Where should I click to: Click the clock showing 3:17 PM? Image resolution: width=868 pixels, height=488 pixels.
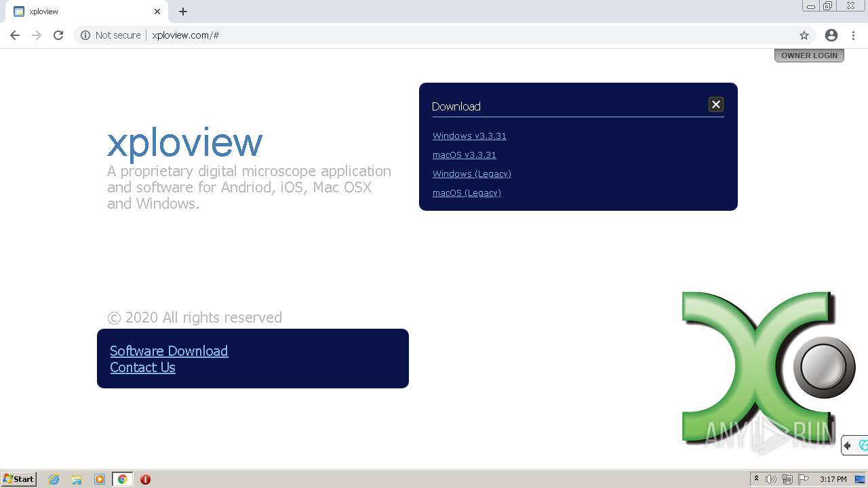click(x=833, y=479)
